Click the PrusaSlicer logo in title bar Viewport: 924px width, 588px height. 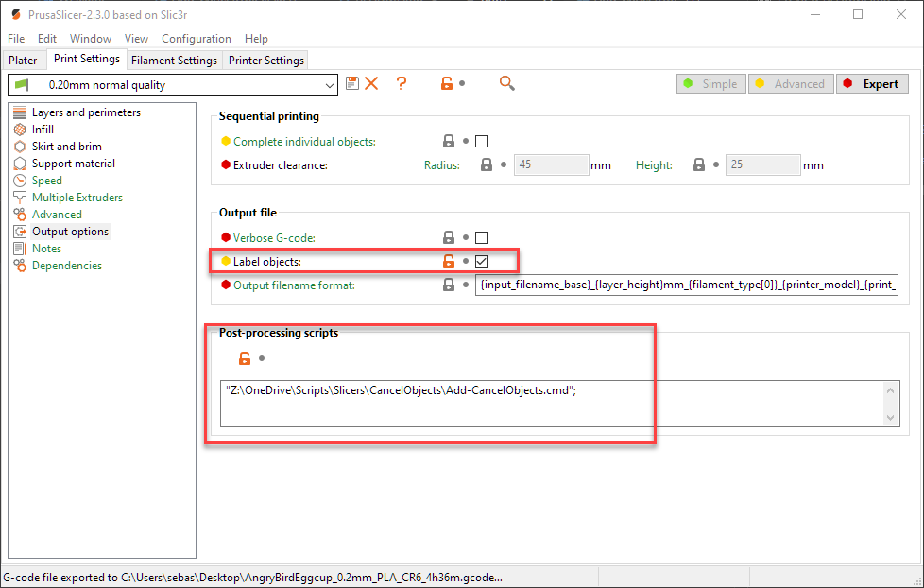point(16,14)
